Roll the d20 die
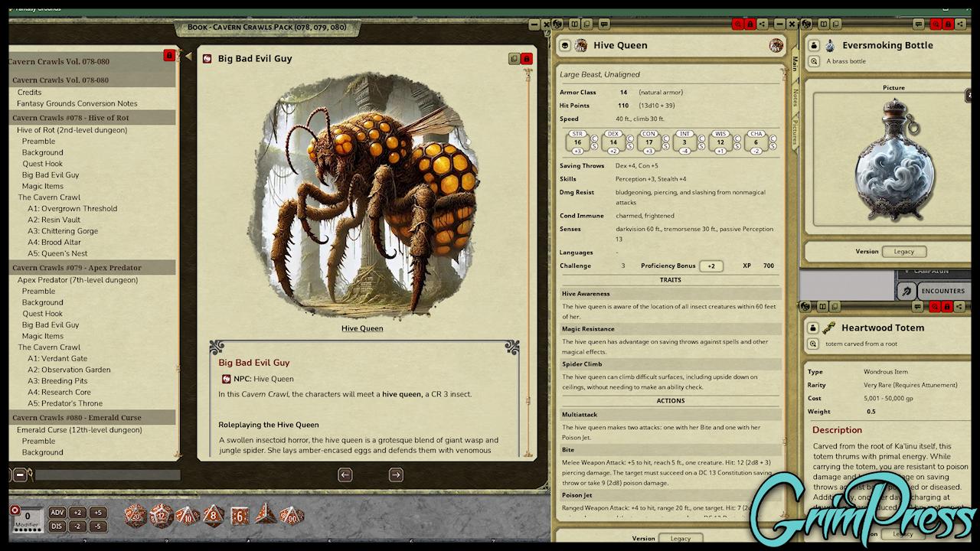Viewport: 980px width, 551px height. (136, 516)
